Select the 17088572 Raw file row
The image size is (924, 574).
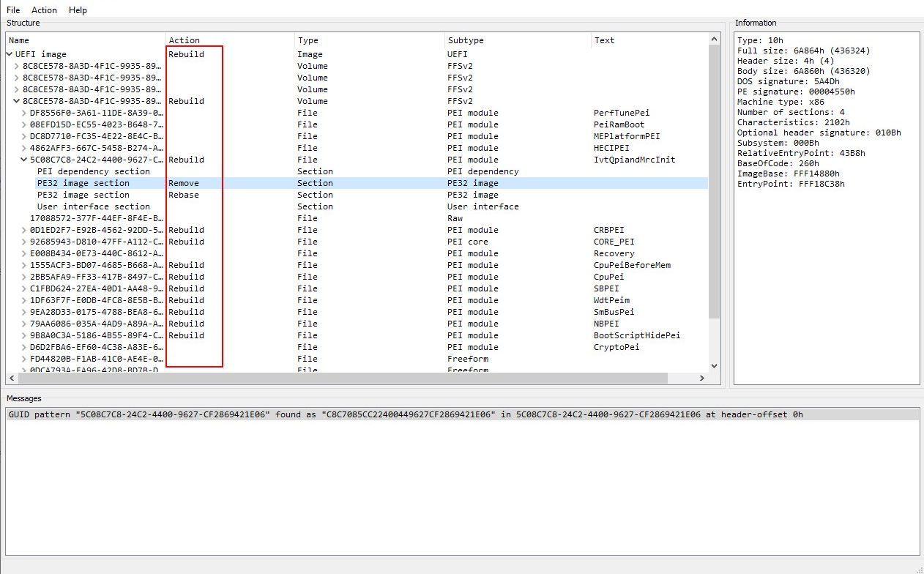point(357,218)
